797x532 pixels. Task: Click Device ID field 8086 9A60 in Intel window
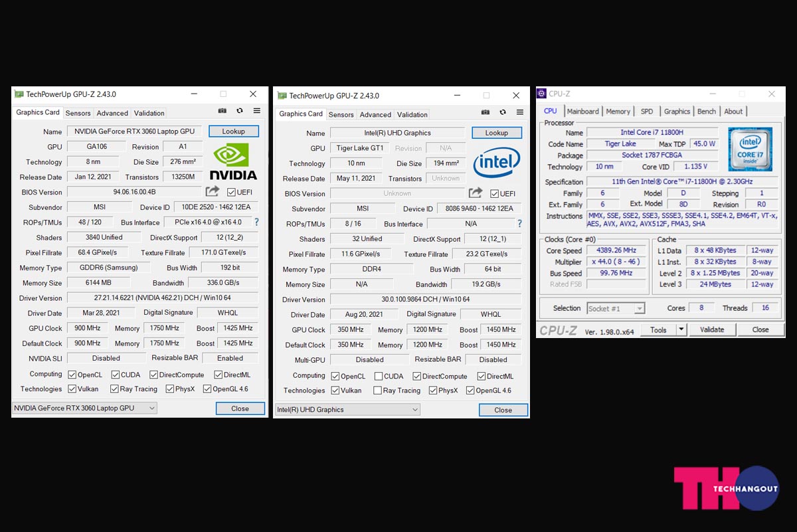coord(479,209)
